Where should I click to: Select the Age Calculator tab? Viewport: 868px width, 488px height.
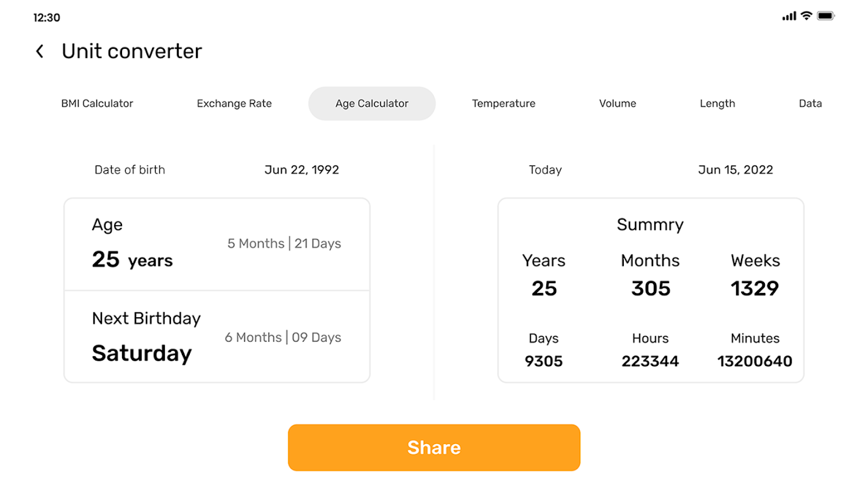tap(372, 104)
